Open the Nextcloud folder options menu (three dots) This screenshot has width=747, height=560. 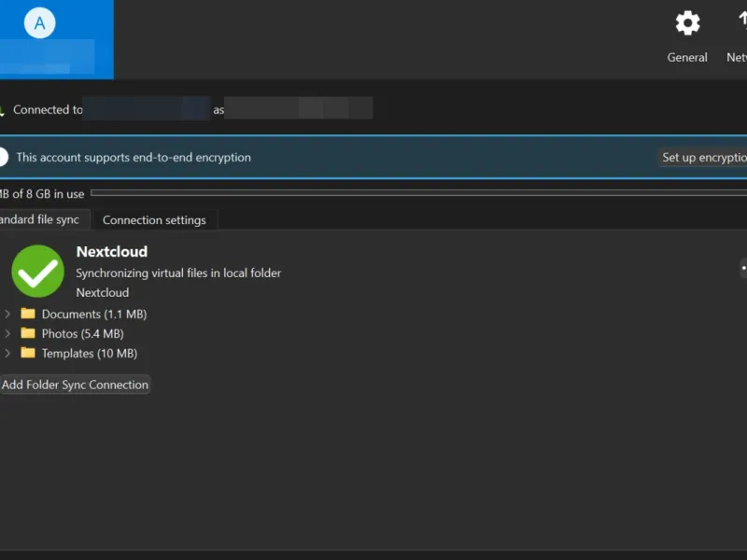(743, 268)
